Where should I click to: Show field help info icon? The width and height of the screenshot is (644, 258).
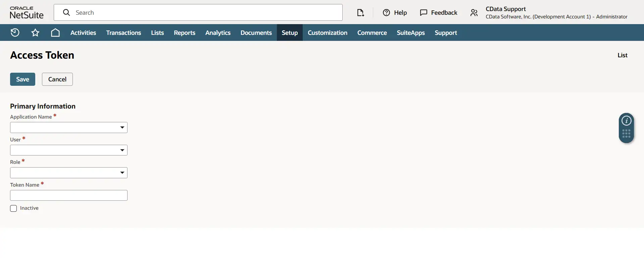tap(626, 121)
